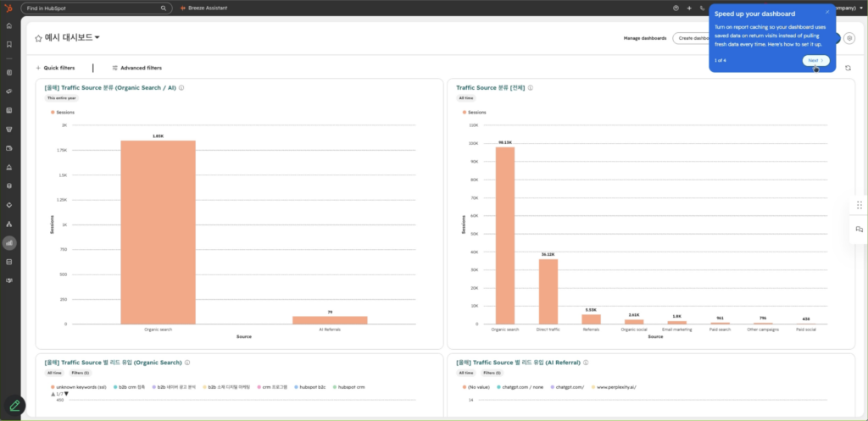Open the hierarchy workflow icon in sidebar
Screen dimensions: 868x421
[8, 224]
